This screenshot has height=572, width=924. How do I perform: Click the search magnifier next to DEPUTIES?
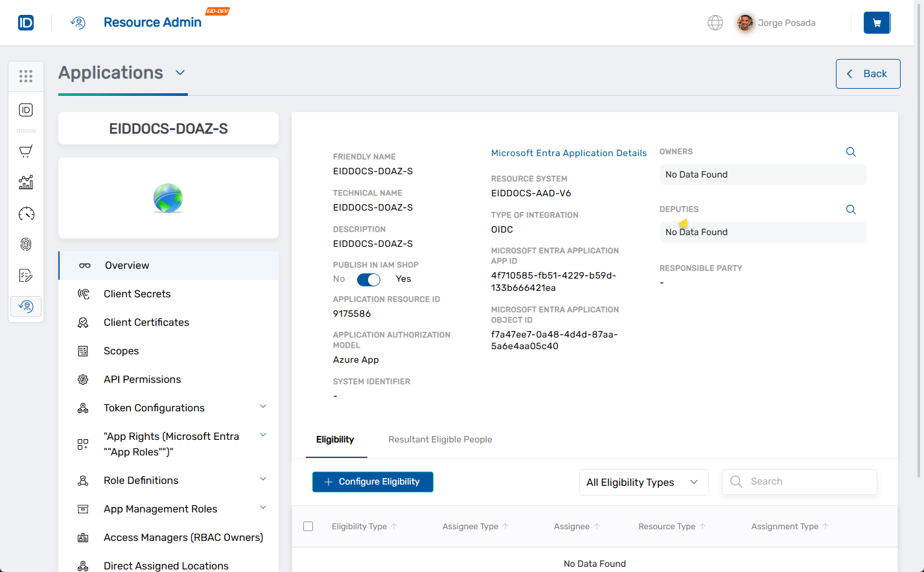851,209
